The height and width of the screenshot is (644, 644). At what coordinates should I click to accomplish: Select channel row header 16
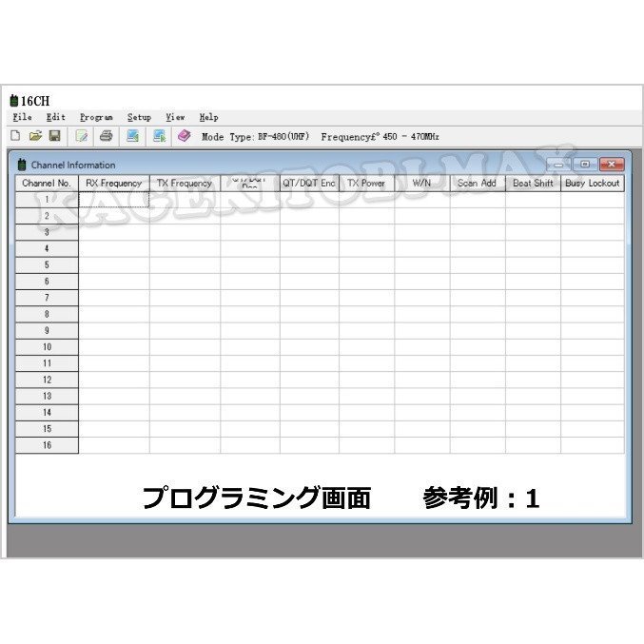pyautogui.click(x=47, y=445)
